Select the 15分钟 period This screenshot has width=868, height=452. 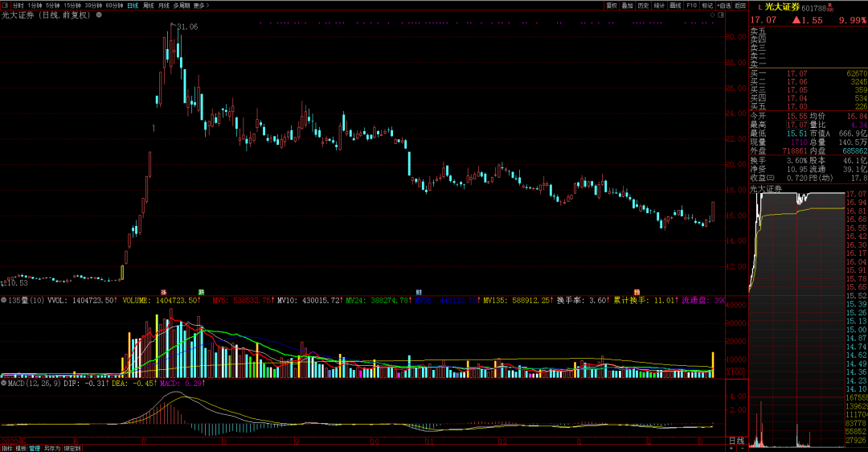[x=72, y=6]
